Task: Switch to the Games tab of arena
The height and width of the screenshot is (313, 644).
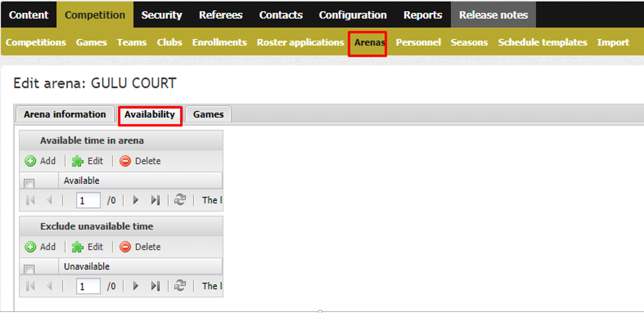Action: tap(208, 114)
